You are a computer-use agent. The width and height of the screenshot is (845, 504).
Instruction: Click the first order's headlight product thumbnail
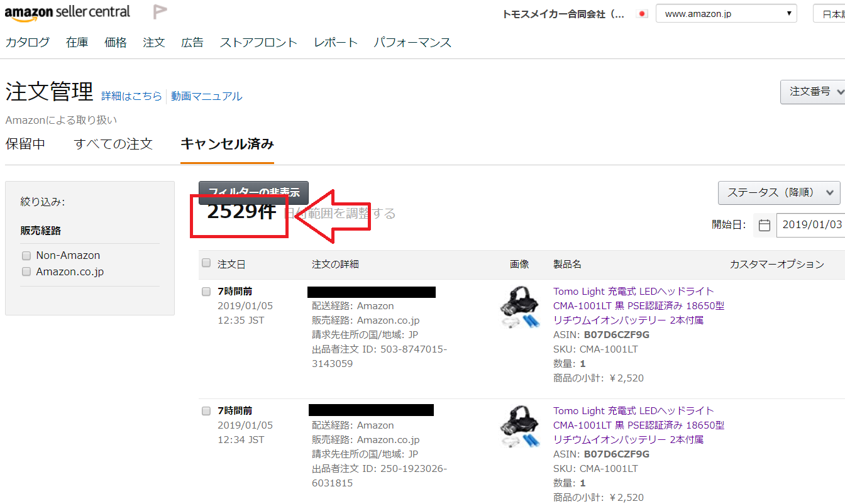point(519,308)
